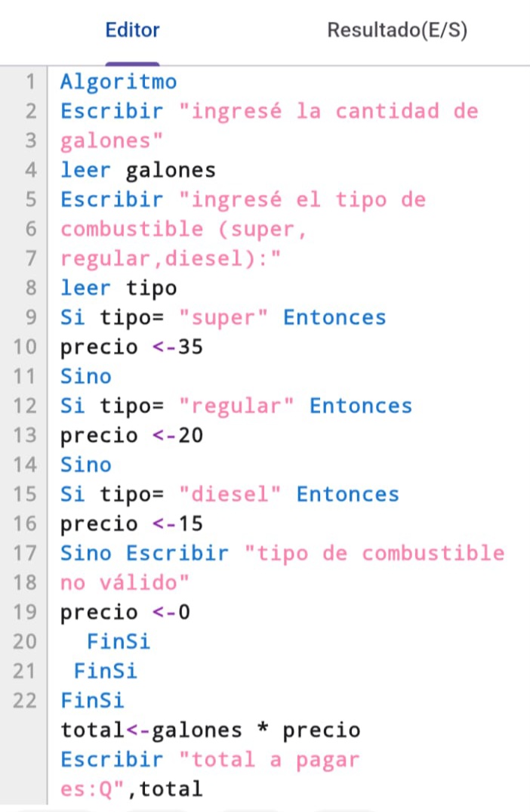The width and height of the screenshot is (530, 812).
Task: Click the "super" string literal
Action: click(x=223, y=317)
